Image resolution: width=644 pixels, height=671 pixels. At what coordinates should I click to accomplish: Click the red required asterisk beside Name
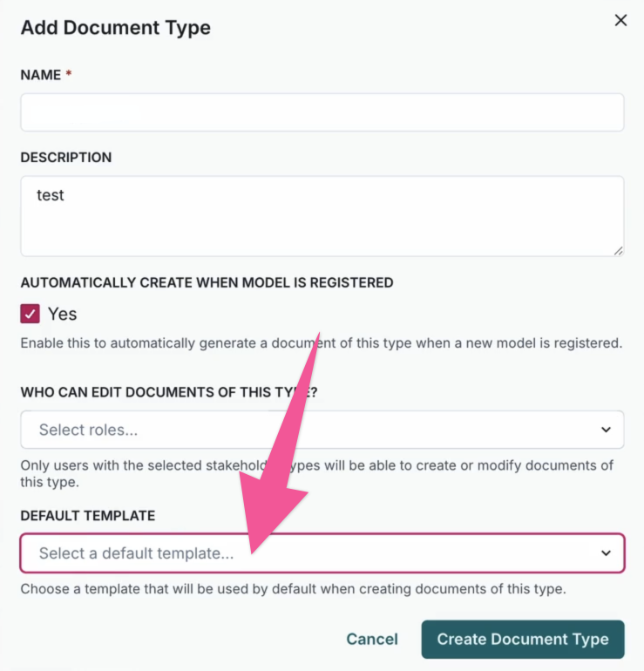(69, 75)
